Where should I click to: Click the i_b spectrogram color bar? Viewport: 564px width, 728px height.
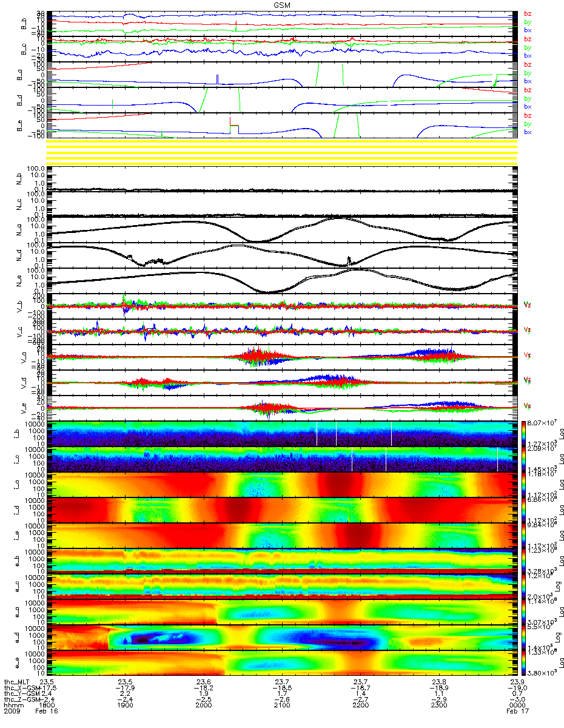tap(523, 434)
